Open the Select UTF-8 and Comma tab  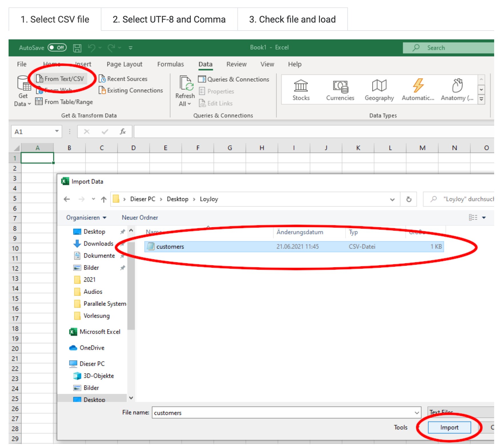click(169, 19)
